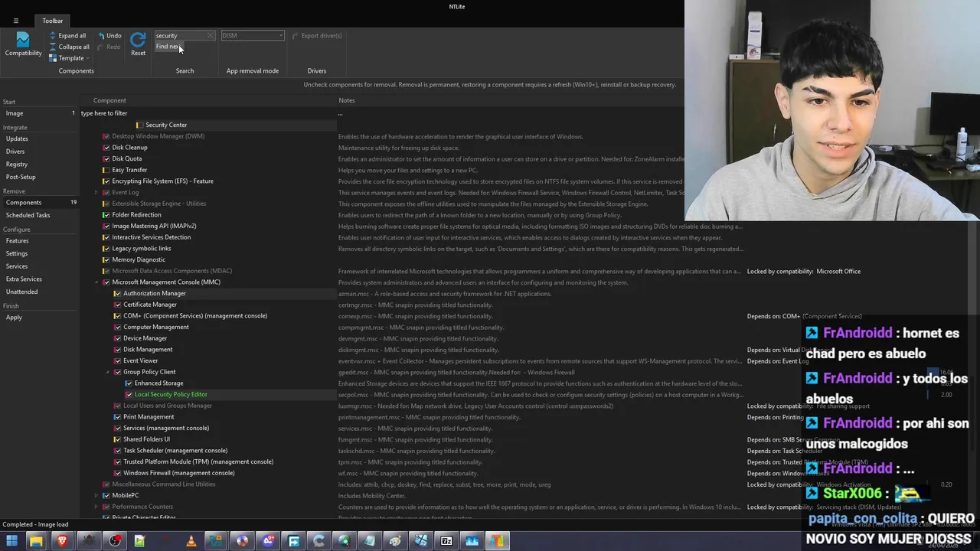Screen dimensions: 980x551
Task: Open the DISM app removal mode dropdown
Action: pos(253,35)
